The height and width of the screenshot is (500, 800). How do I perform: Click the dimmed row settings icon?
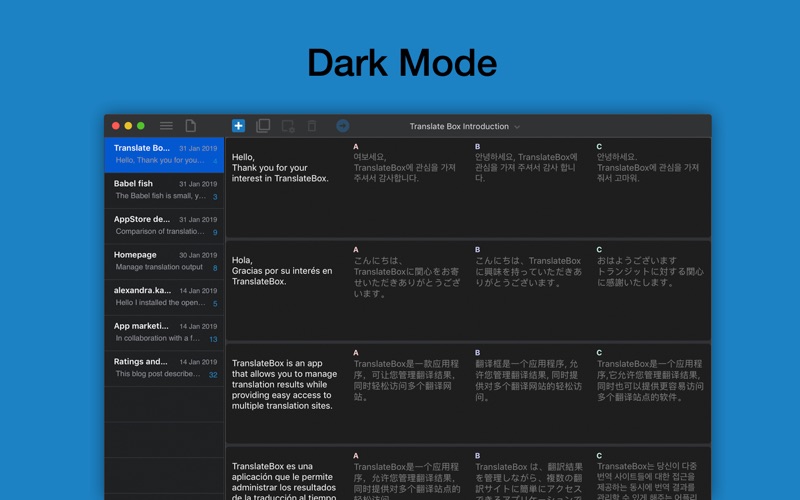pyautogui.click(x=288, y=126)
